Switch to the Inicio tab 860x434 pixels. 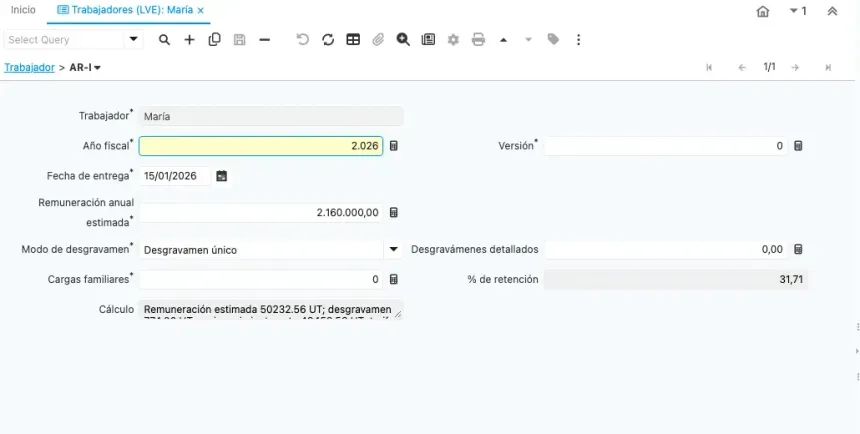(23, 10)
